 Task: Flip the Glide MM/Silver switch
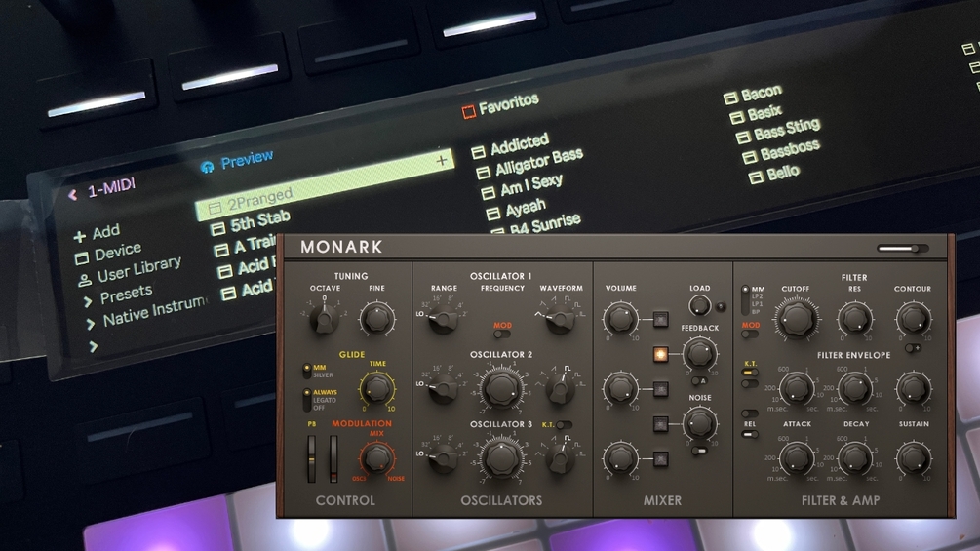(307, 372)
